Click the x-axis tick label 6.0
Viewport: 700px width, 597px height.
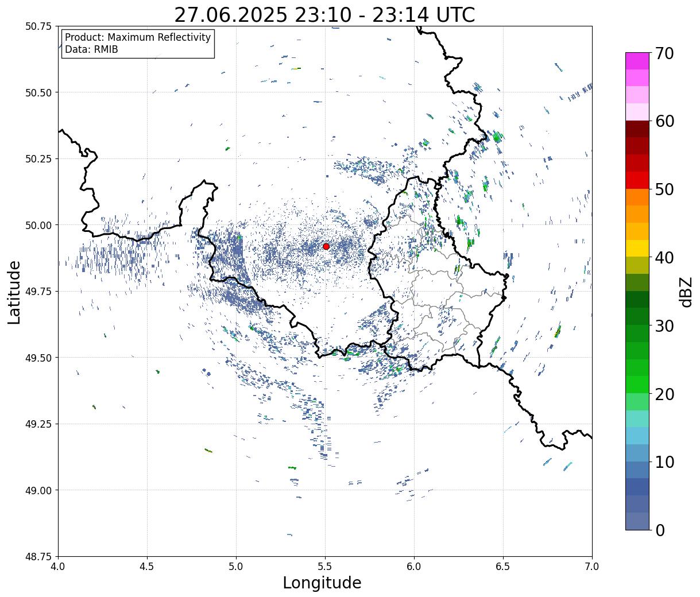tap(414, 566)
